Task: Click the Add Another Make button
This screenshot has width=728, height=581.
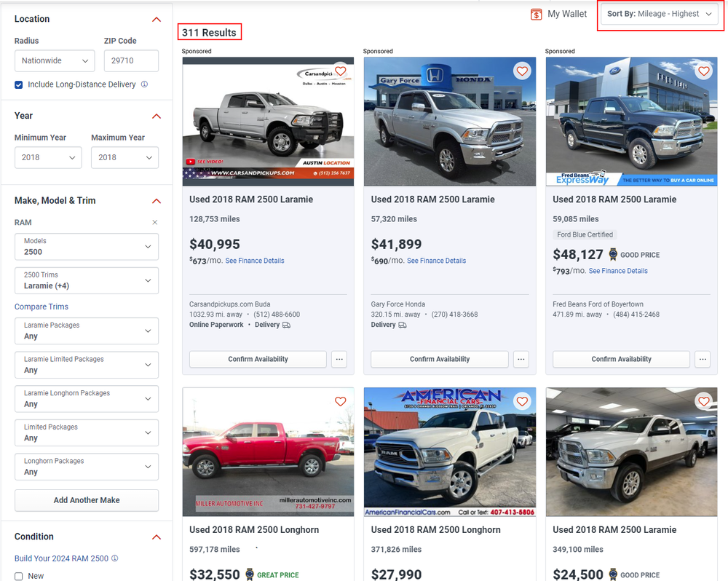Action: (87, 500)
